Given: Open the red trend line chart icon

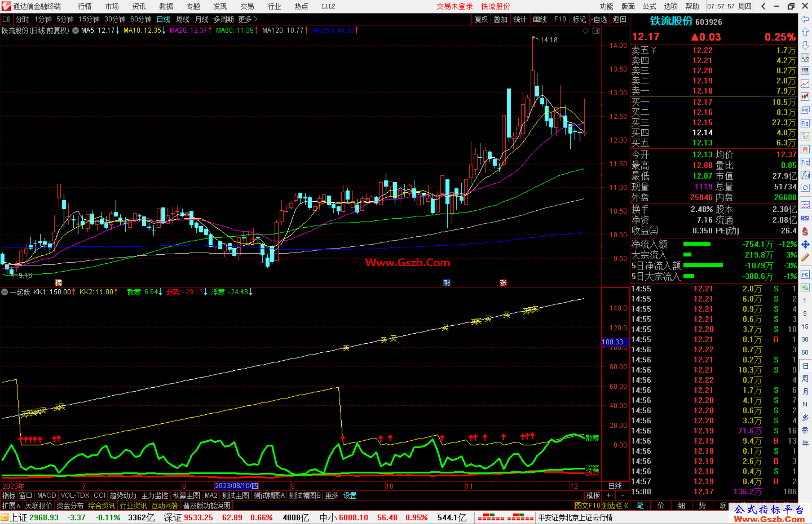Looking at the screenshot, I should coord(805,84).
